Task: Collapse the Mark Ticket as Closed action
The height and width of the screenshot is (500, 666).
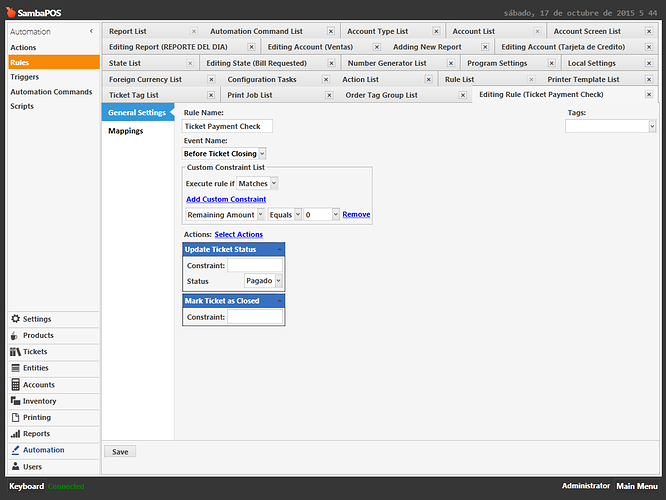Action: click(x=279, y=301)
